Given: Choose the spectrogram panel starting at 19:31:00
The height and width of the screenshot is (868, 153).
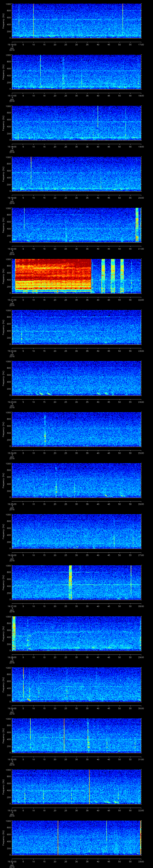Looking at the screenshot, I should coord(77,786).
